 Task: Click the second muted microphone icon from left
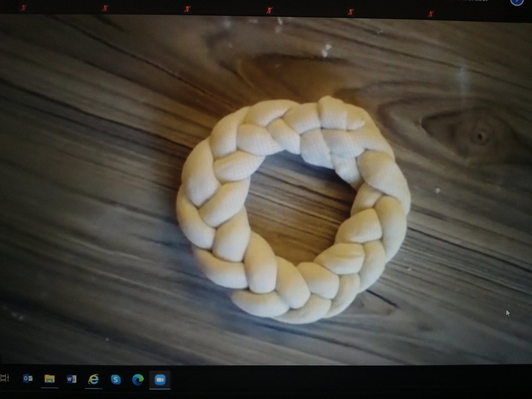tap(105, 8)
